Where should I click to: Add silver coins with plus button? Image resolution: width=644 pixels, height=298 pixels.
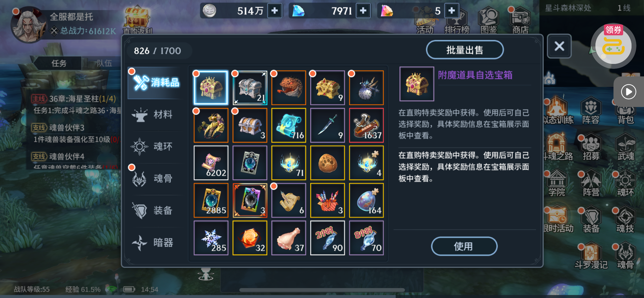click(x=275, y=11)
